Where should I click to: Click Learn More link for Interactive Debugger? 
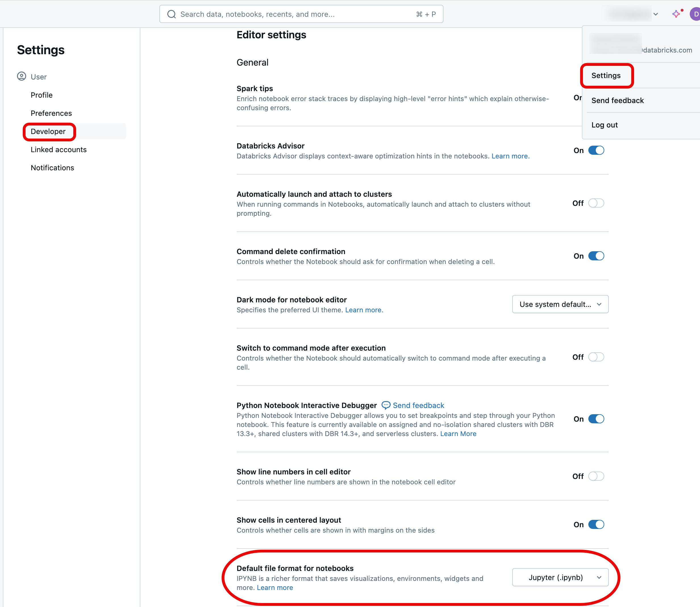458,433
